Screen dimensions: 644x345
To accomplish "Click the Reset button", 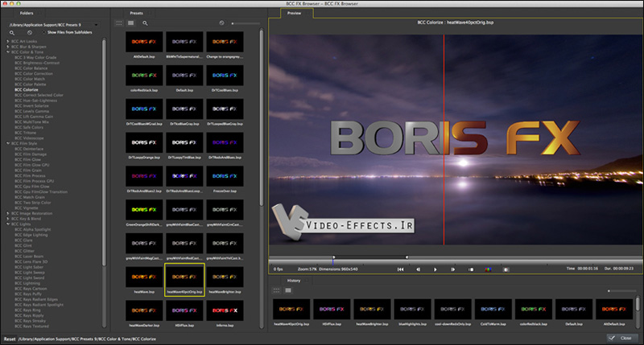I will coord(10,339).
